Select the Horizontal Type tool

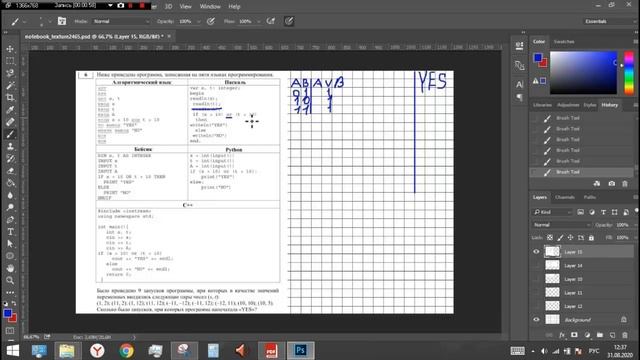pos(10,232)
